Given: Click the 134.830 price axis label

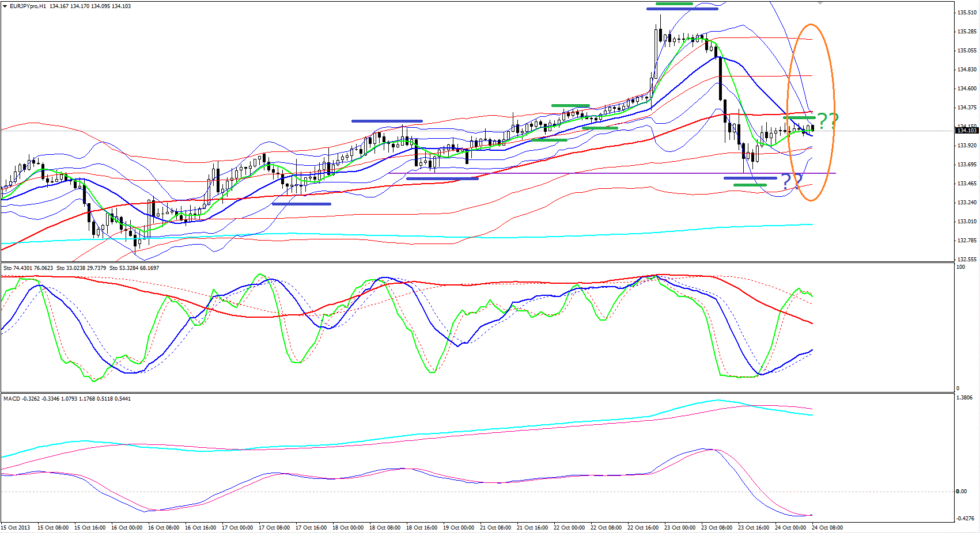Looking at the screenshot, I should click(x=967, y=69).
